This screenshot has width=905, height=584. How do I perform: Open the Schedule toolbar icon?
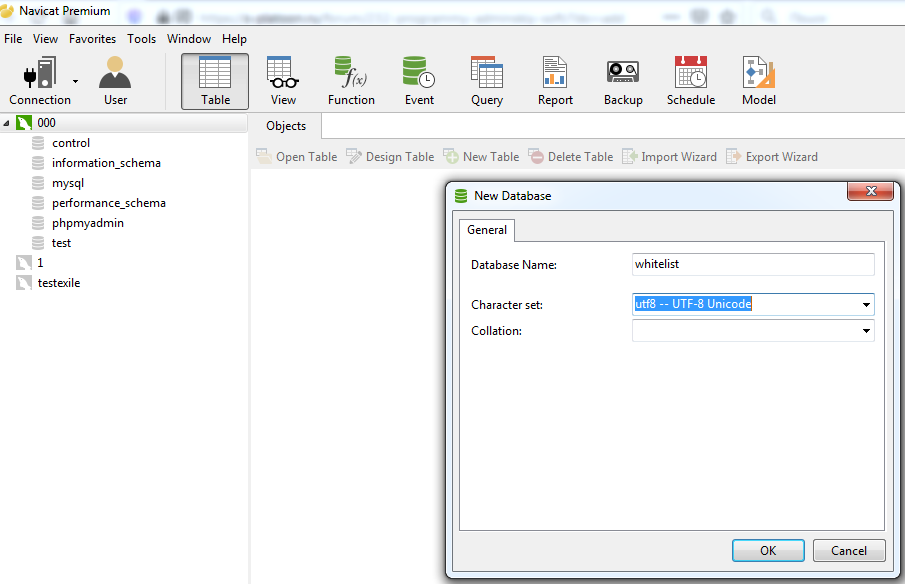pyautogui.click(x=691, y=81)
